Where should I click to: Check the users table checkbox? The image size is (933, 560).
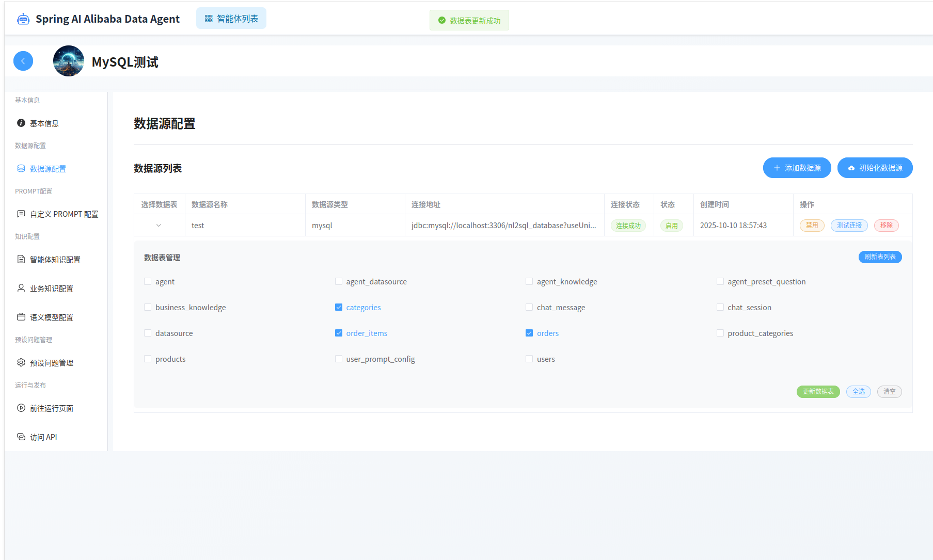tap(529, 359)
